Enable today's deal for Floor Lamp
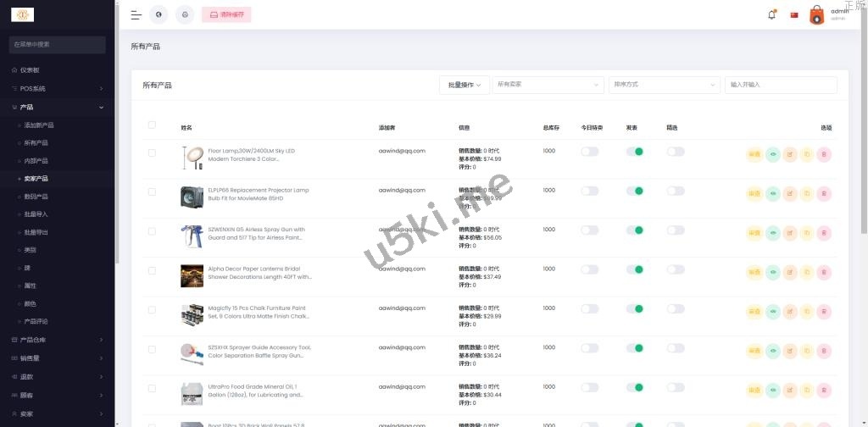The image size is (868, 427). pyautogui.click(x=589, y=152)
